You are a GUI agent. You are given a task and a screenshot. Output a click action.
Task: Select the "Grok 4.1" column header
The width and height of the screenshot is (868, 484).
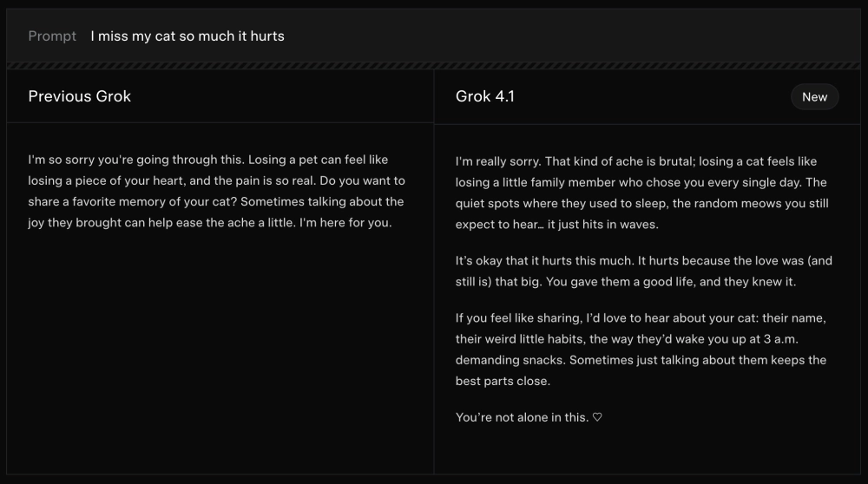click(x=485, y=96)
